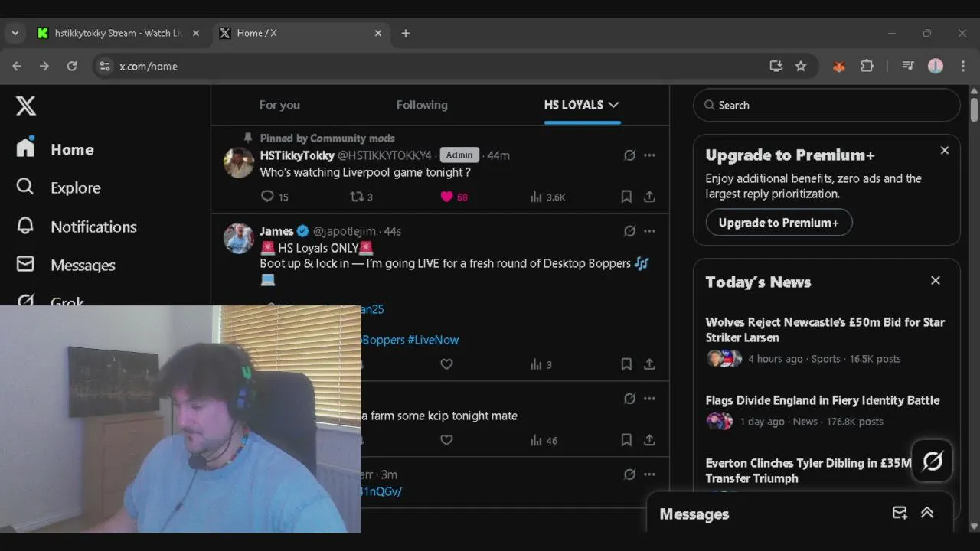Go forward in the browser

pos(44,67)
